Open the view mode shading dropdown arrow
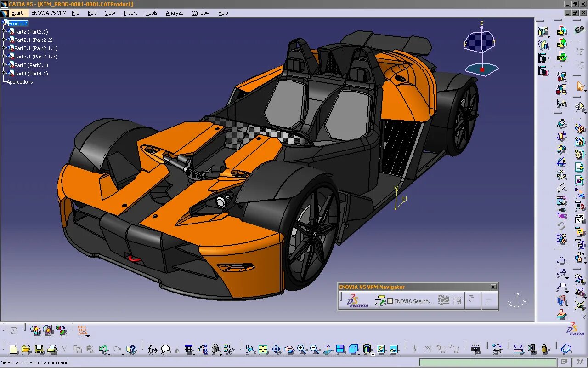This screenshot has height=368, width=588. pyautogui.click(x=373, y=354)
